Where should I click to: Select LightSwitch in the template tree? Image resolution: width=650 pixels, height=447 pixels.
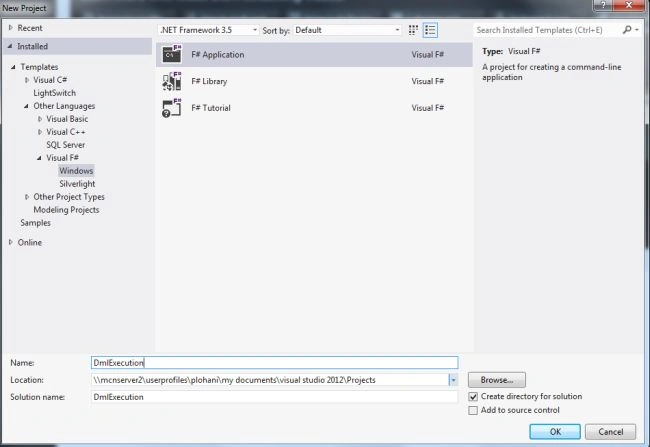point(55,93)
